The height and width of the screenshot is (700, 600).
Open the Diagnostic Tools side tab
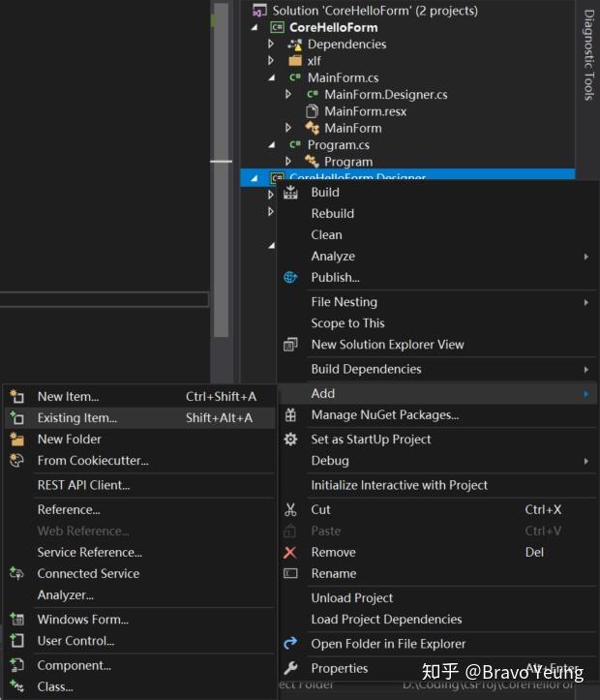click(588, 55)
